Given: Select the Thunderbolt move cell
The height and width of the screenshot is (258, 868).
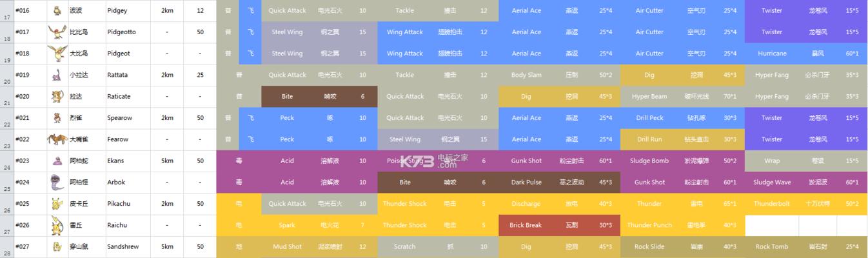Looking at the screenshot, I should pyautogui.click(x=772, y=204).
